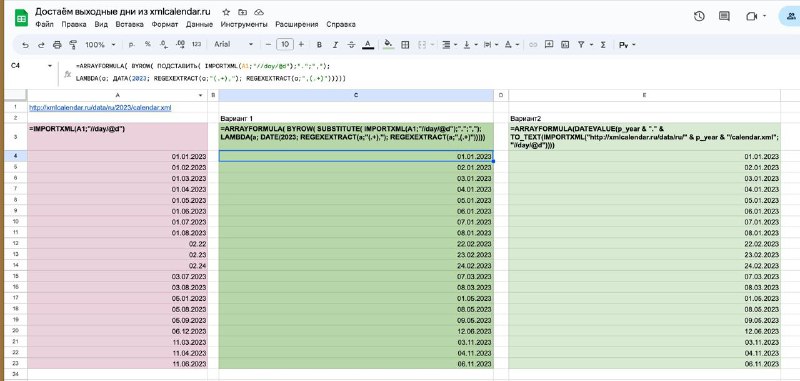800x381 pixels.
Task: Select row 23 header
Action: (x=15, y=364)
